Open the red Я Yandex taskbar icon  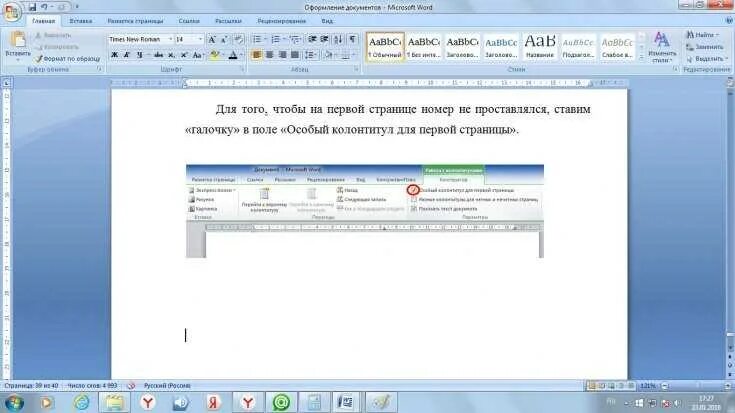(213, 403)
